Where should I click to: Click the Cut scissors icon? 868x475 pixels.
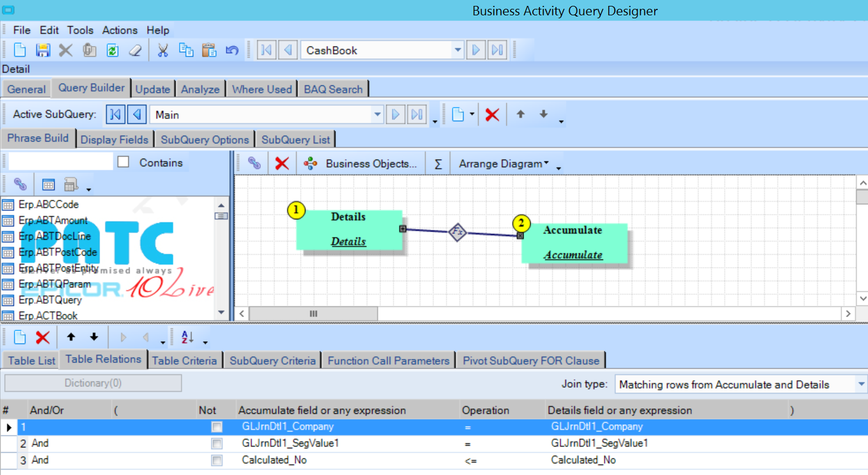point(163,50)
